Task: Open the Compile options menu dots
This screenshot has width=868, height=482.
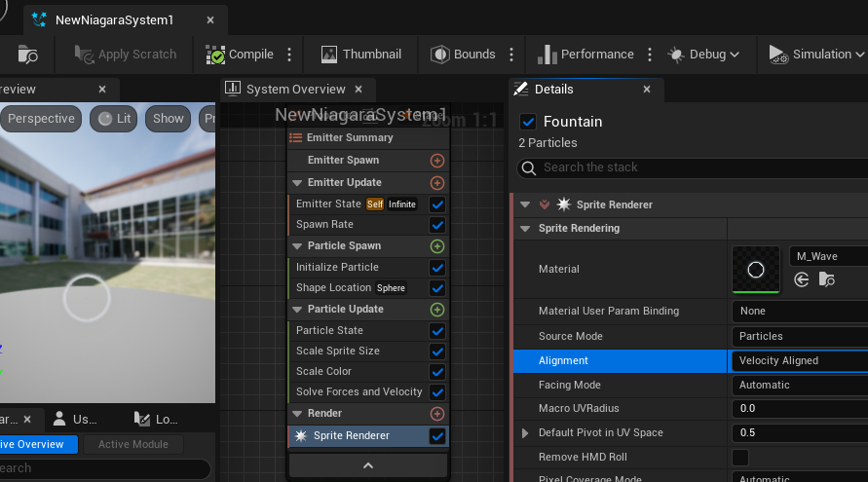Action: tap(289, 55)
